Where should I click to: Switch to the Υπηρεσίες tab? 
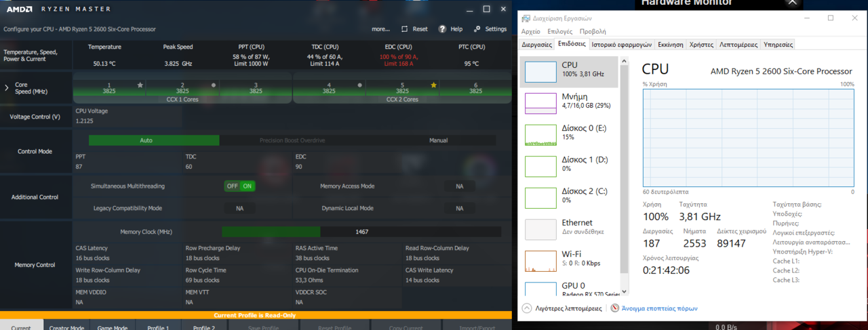tap(778, 44)
